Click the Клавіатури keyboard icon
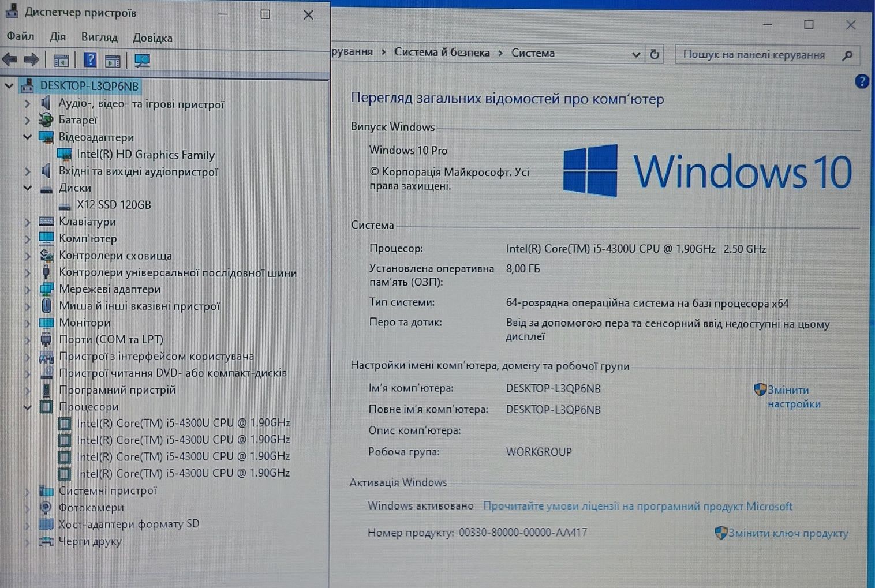The height and width of the screenshot is (588, 875). [x=46, y=222]
